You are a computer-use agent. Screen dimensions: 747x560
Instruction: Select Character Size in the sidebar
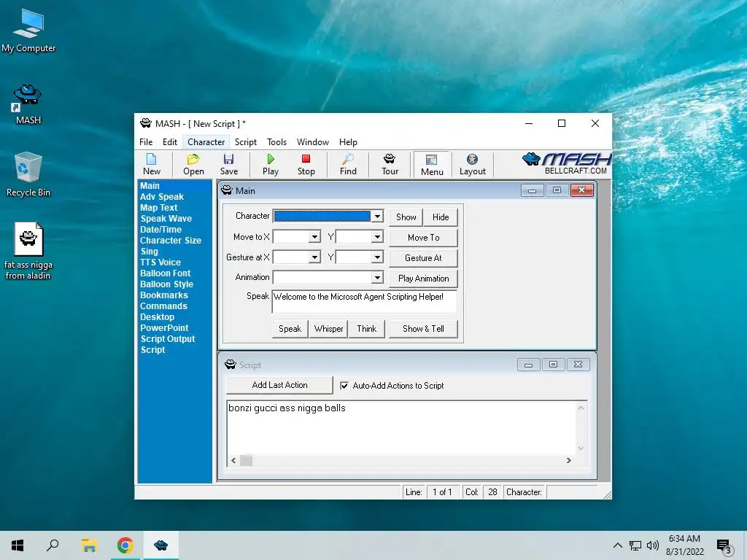click(x=170, y=241)
